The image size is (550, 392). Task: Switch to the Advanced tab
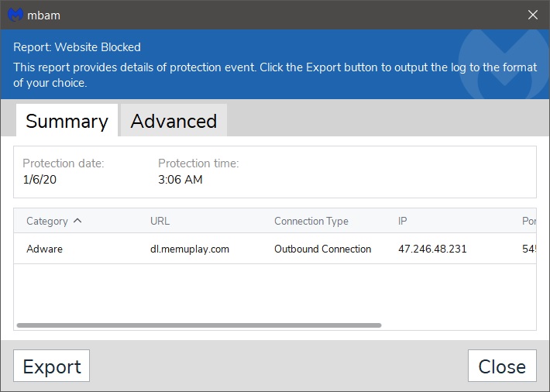(x=174, y=120)
